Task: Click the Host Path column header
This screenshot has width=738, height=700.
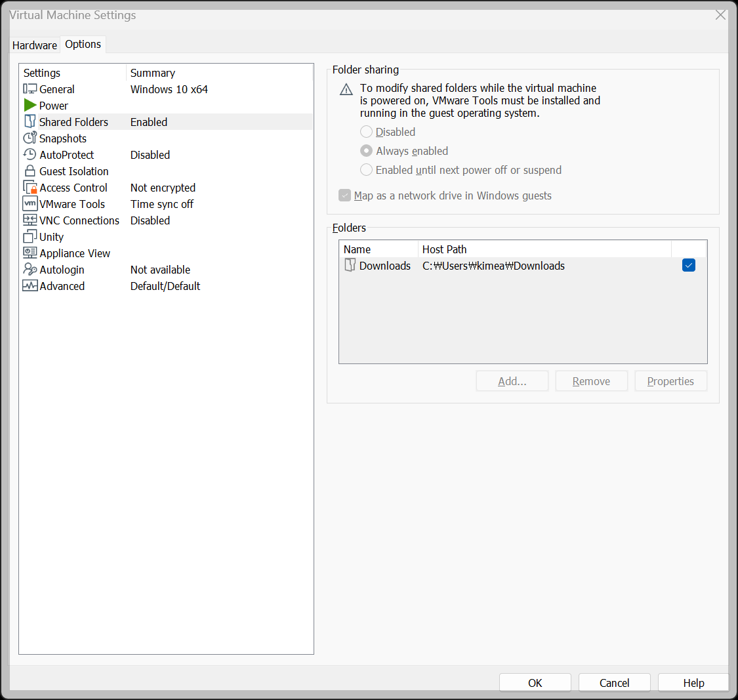Action: (x=544, y=249)
